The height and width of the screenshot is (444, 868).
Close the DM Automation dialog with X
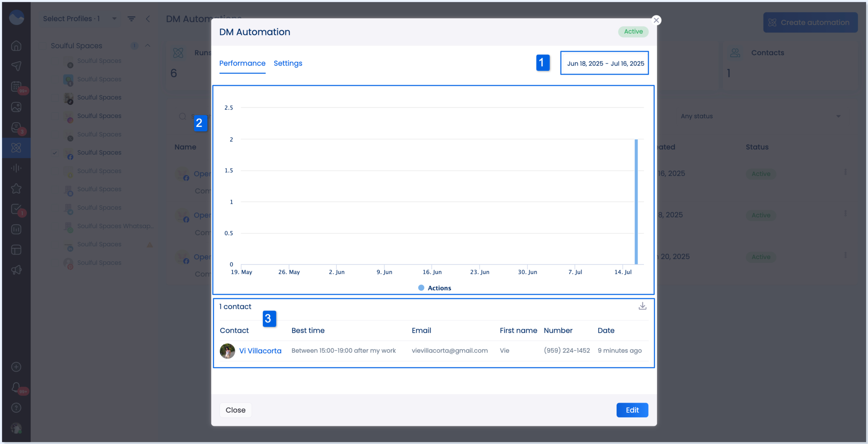pos(656,20)
